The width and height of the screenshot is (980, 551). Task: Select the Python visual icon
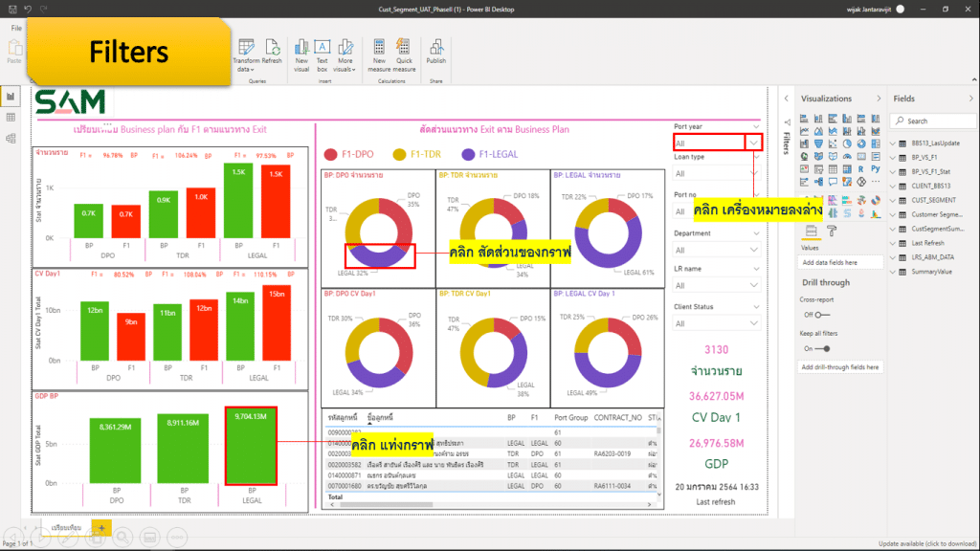point(875,168)
